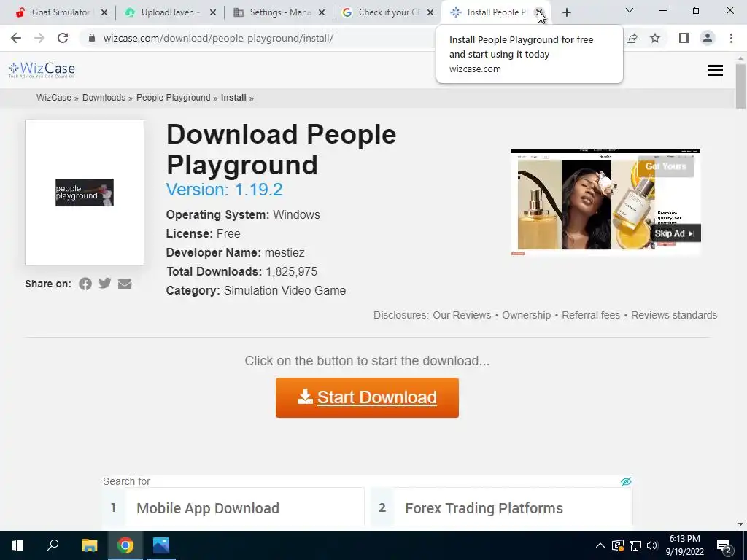Image resolution: width=747 pixels, height=560 pixels.
Task: Switch to the UploadHaven tab
Action: pyautogui.click(x=169, y=12)
